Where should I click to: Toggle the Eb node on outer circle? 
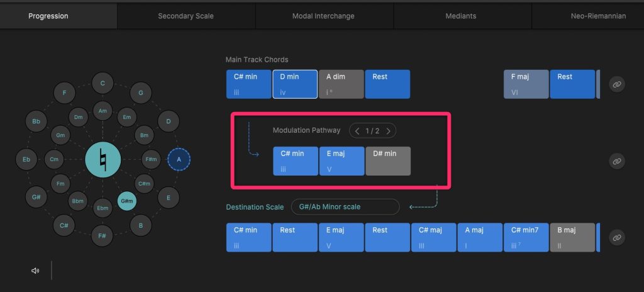(x=26, y=159)
